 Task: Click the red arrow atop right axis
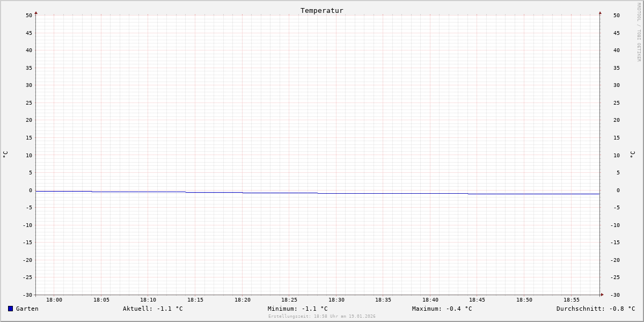pyautogui.click(x=600, y=13)
